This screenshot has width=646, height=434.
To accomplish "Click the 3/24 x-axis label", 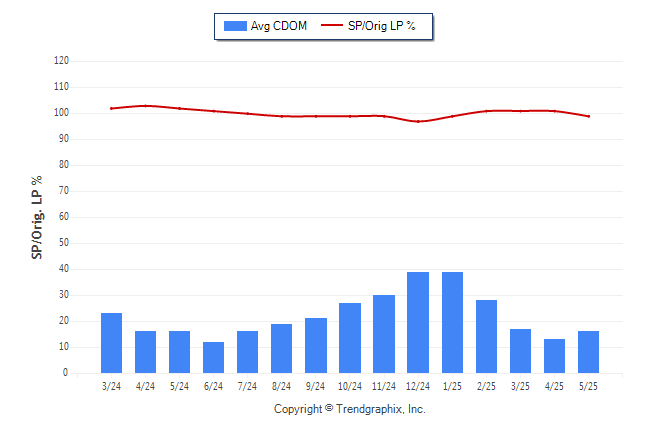I will pyautogui.click(x=111, y=386).
